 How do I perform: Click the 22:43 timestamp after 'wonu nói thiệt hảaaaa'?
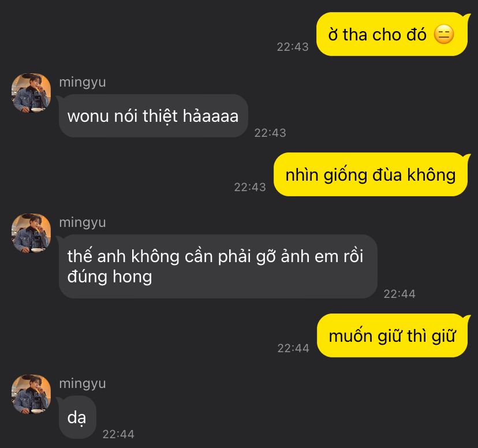point(270,133)
